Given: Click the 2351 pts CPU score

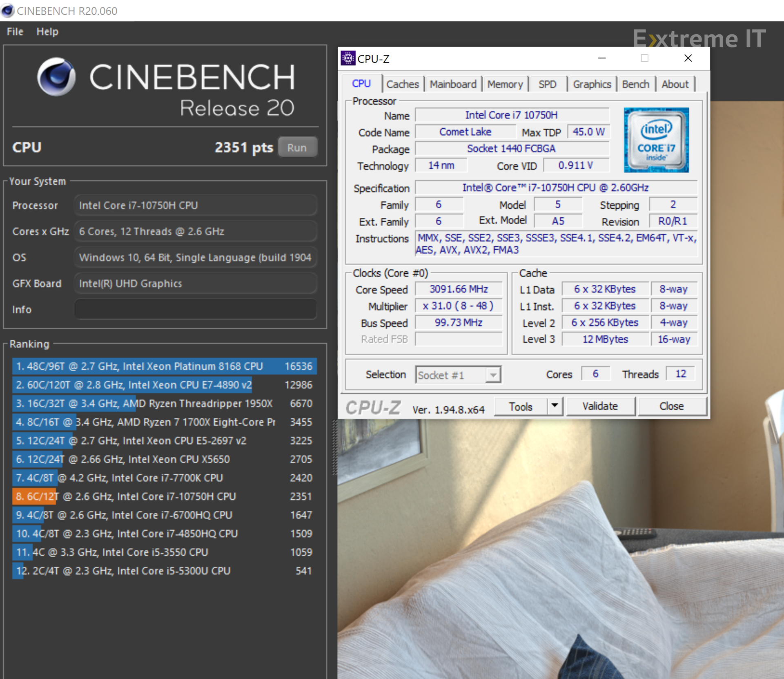Looking at the screenshot, I should [244, 147].
